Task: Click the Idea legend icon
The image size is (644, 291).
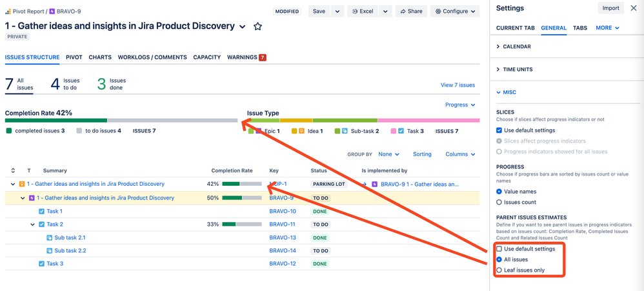Action: coord(302,132)
